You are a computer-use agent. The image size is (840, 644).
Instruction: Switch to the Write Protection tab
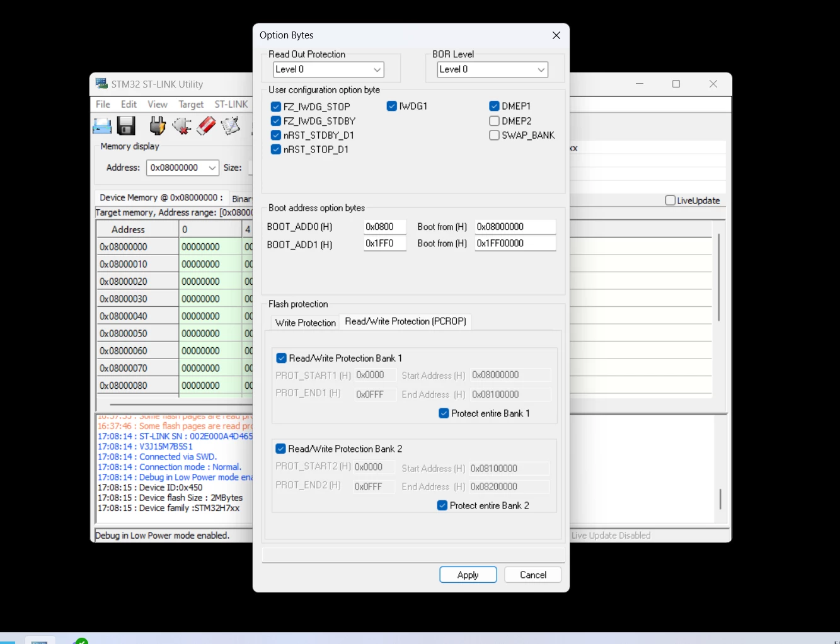(306, 323)
